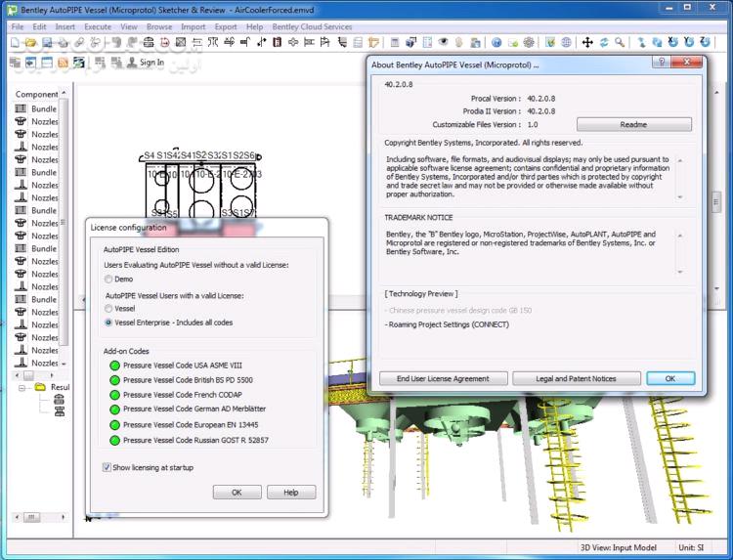Open Legal and Patent Notices
Screen dimensions: 733x560
click(x=576, y=378)
